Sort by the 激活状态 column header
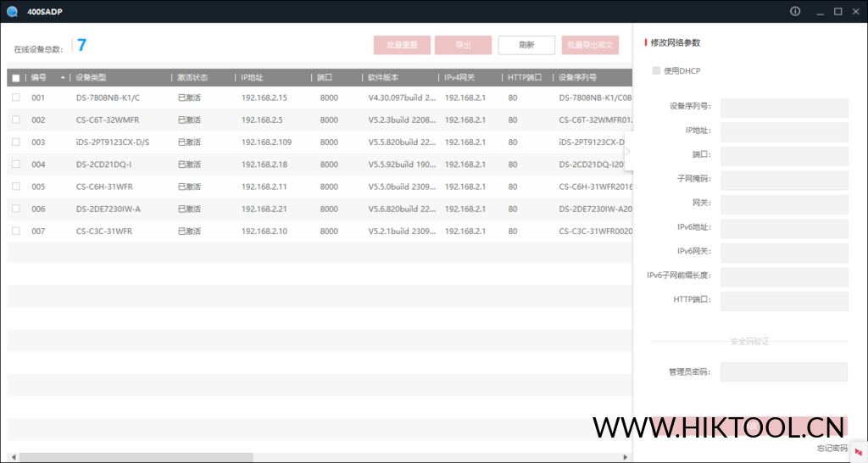Screen dimensions: 868x463 pos(192,77)
